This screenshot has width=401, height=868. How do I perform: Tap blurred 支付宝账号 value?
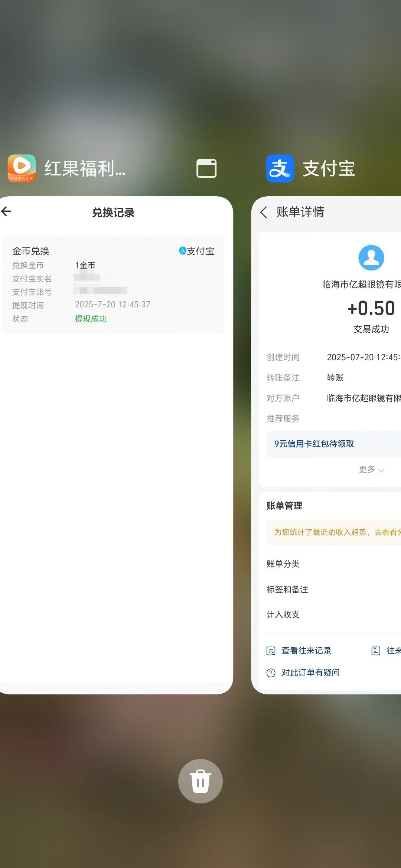click(100, 290)
